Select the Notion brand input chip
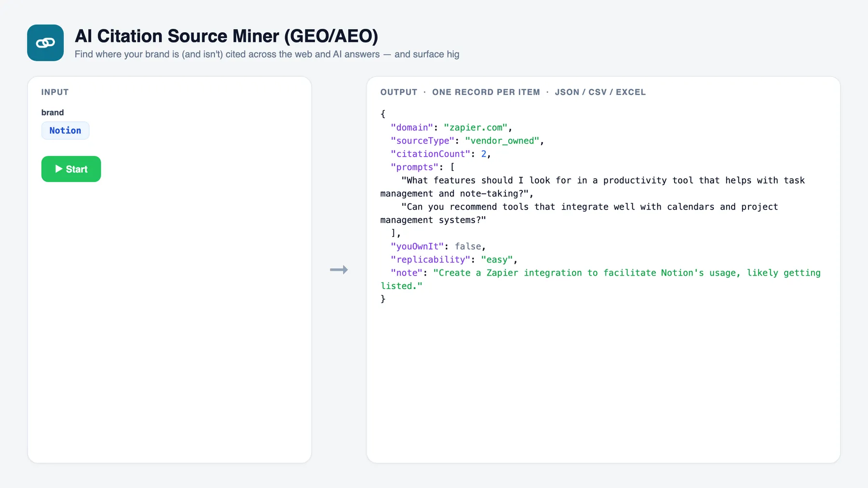The height and width of the screenshot is (488, 868). [x=65, y=131]
